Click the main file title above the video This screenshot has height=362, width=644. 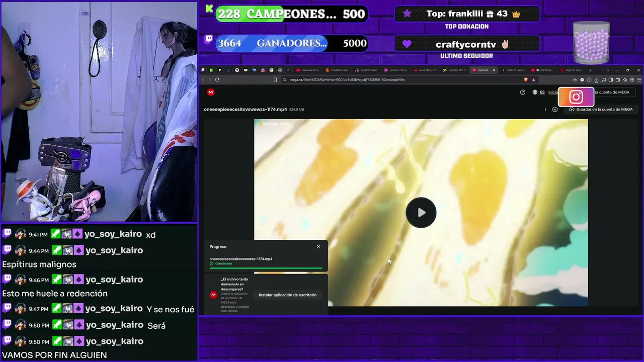point(246,109)
